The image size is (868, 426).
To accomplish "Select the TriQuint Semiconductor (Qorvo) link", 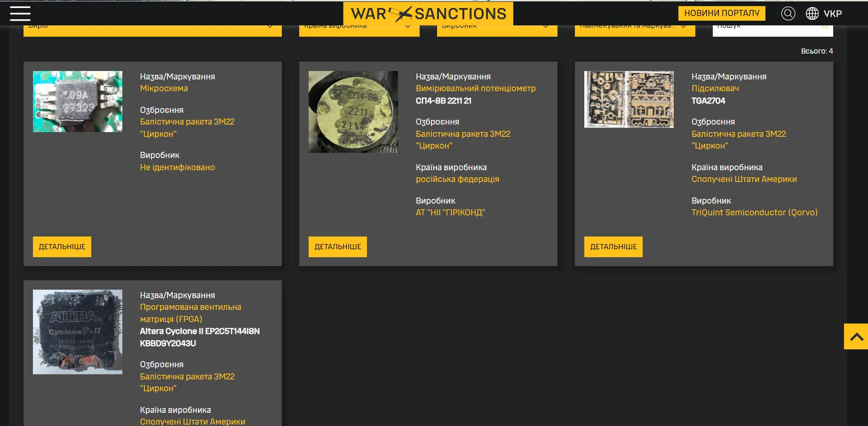I will (755, 213).
